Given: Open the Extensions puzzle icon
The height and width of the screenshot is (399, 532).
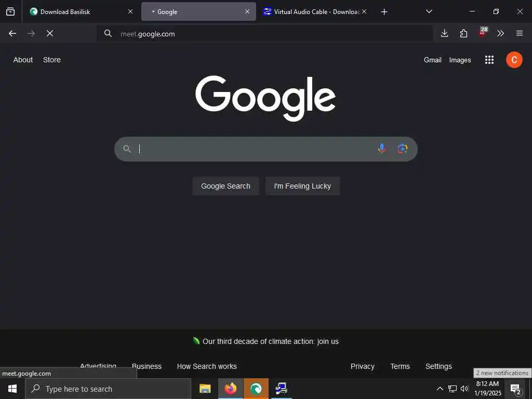Looking at the screenshot, I should pos(463,33).
